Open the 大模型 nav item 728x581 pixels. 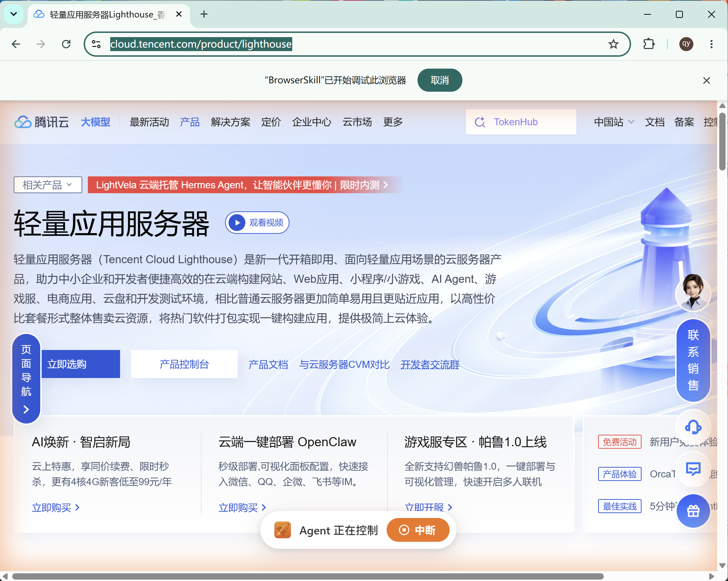click(95, 122)
